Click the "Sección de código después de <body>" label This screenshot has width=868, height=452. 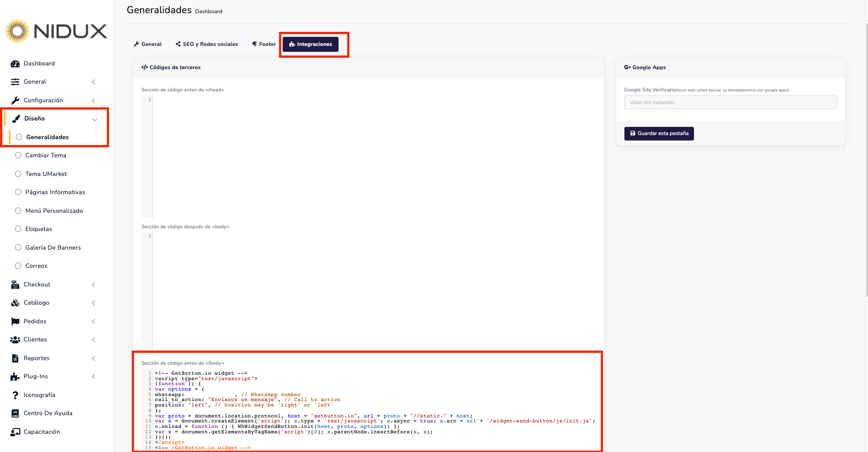185,226
